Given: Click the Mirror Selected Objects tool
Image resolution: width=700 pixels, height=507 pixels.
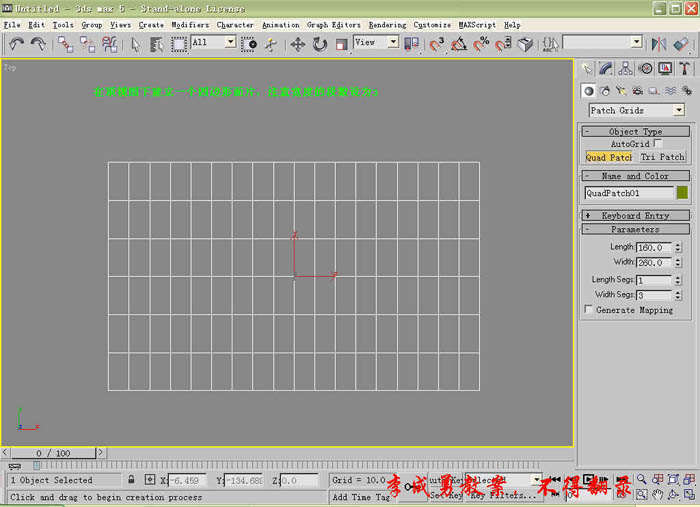Looking at the screenshot, I should (659, 44).
